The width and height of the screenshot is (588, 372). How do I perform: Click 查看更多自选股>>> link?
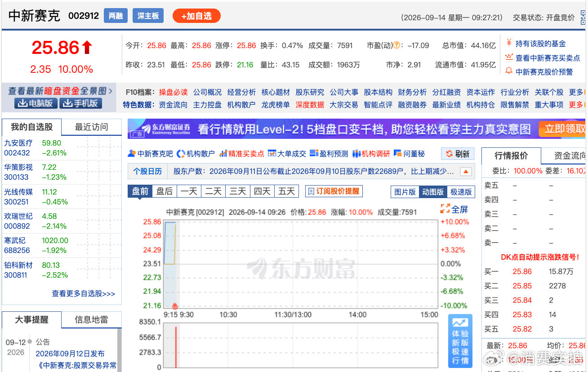click(x=84, y=293)
